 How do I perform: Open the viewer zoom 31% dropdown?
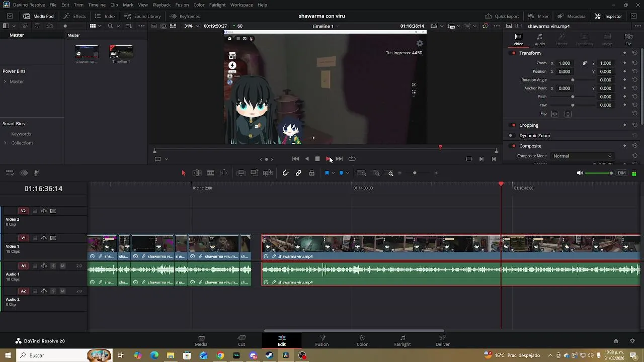[191, 26]
